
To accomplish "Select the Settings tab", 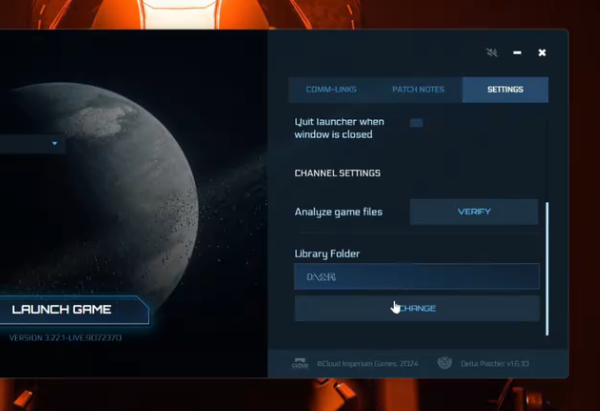I will [x=505, y=90].
